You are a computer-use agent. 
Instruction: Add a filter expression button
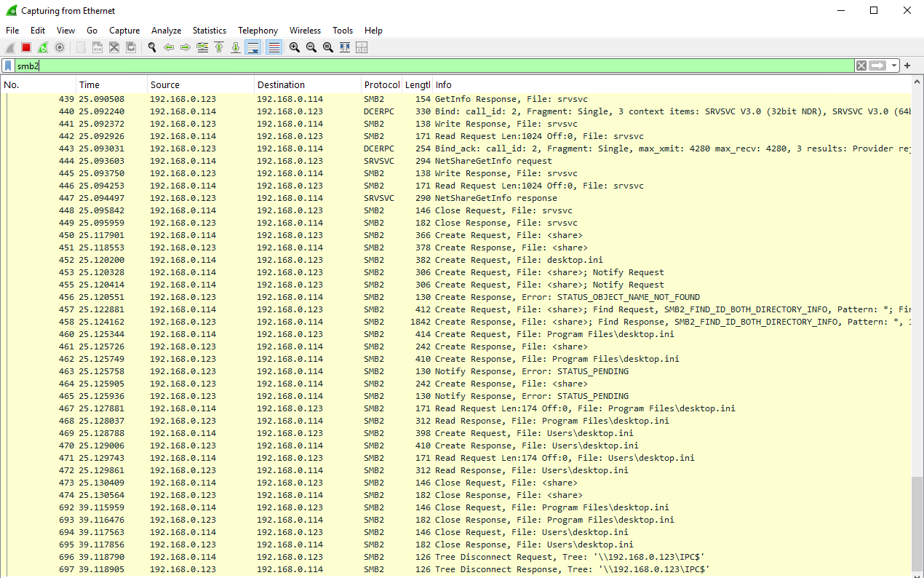tap(907, 66)
